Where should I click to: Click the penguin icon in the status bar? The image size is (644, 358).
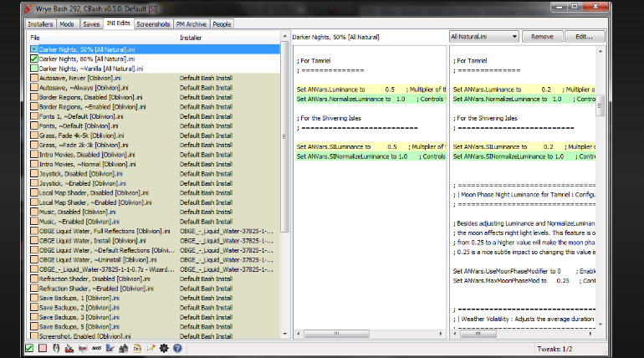57,348
